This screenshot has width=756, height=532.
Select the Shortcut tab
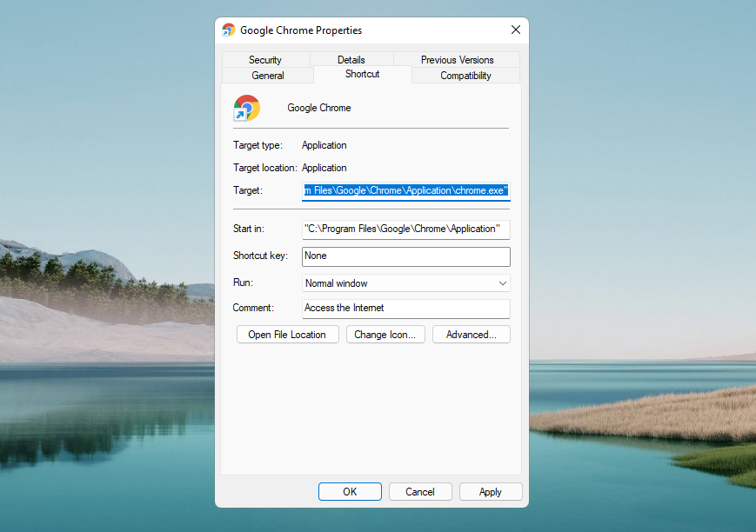(363, 74)
